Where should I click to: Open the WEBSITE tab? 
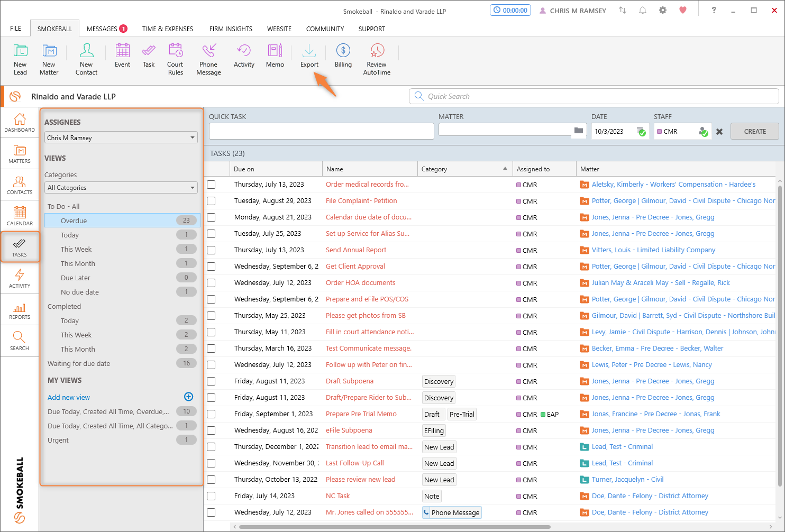tap(279, 29)
